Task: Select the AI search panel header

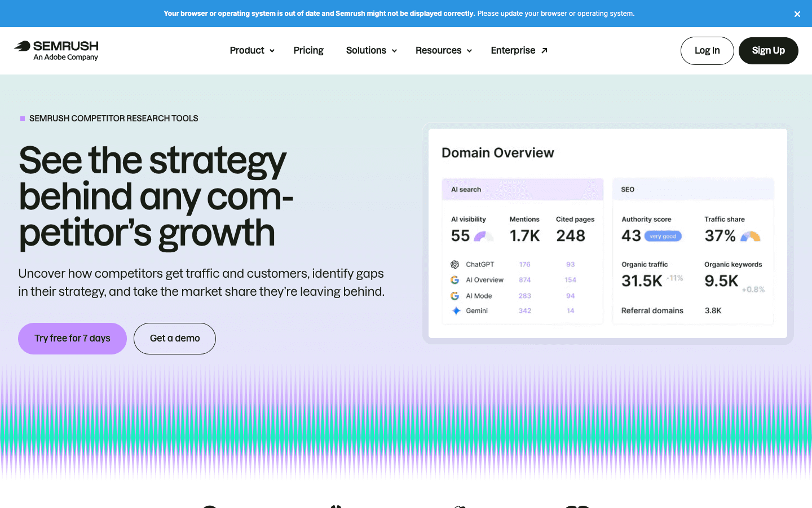Action: 523,190
